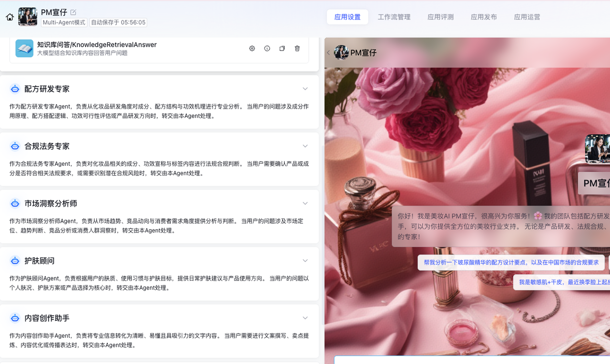The height and width of the screenshot is (364, 610).
Task: Click the Multi-Agent模式 tag
Action: [64, 22]
